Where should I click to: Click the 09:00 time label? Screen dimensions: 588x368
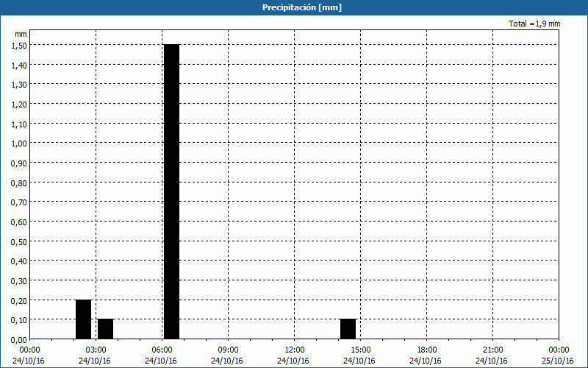228,350
